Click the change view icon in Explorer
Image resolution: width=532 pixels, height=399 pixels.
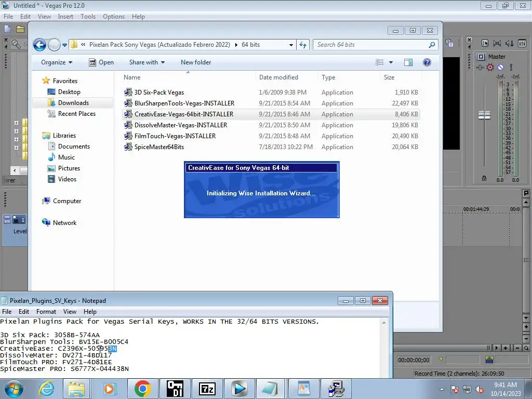click(x=380, y=62)
